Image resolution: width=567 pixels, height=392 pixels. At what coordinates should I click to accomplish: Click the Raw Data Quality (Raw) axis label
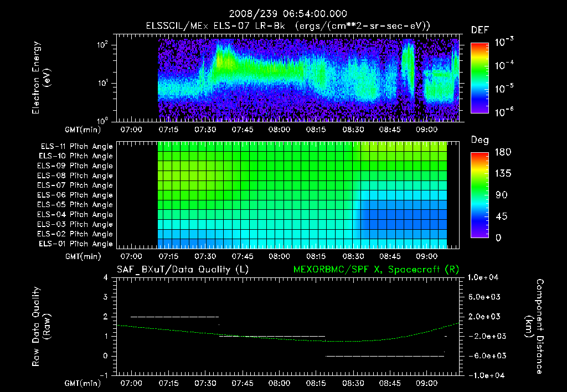coord(41,327)
